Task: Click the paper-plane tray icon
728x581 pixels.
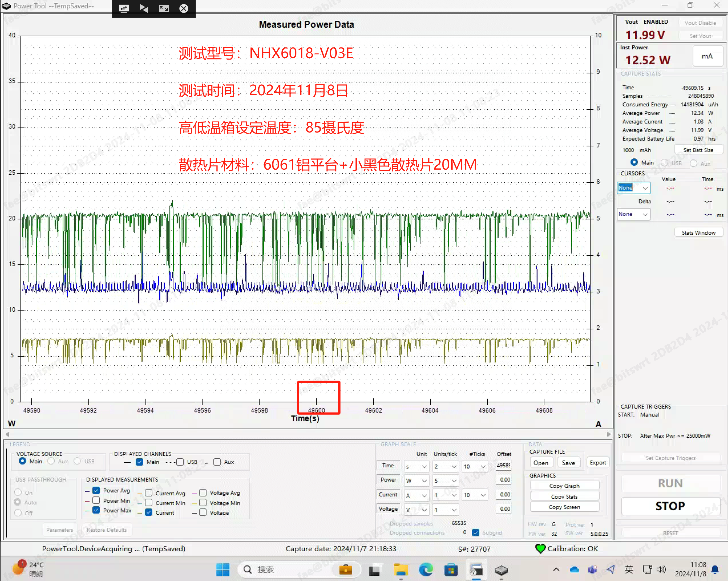Action: (x=611, y=570)
